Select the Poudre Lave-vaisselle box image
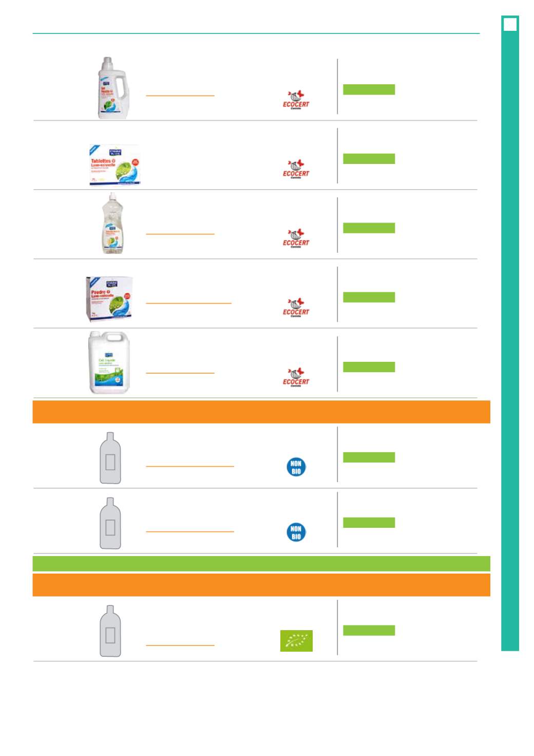Image resolution: width=534 pixels, height=756 pixels. [x=109, y=299]
